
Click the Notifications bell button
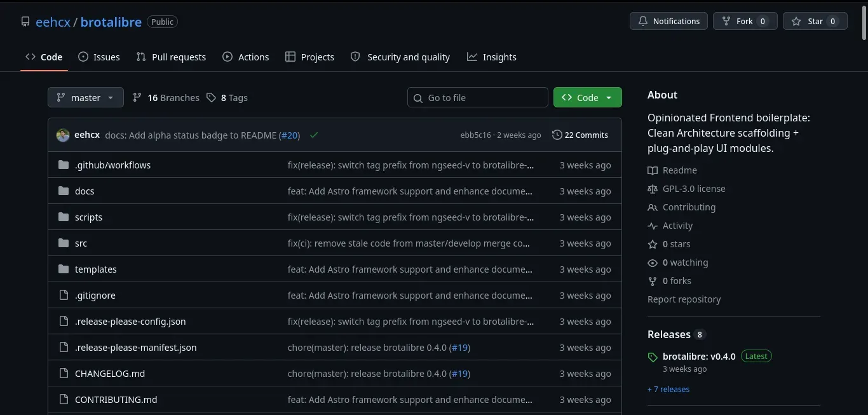(668, 21)
